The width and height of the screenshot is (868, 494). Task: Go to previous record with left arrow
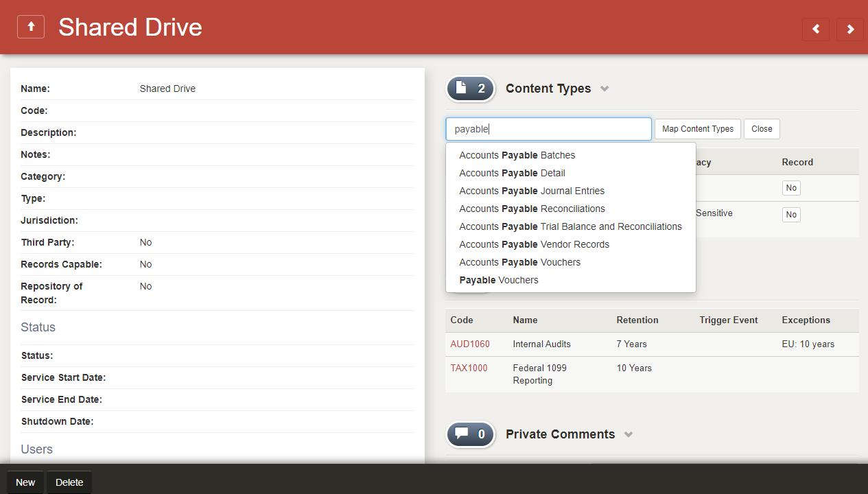(816, 29)
